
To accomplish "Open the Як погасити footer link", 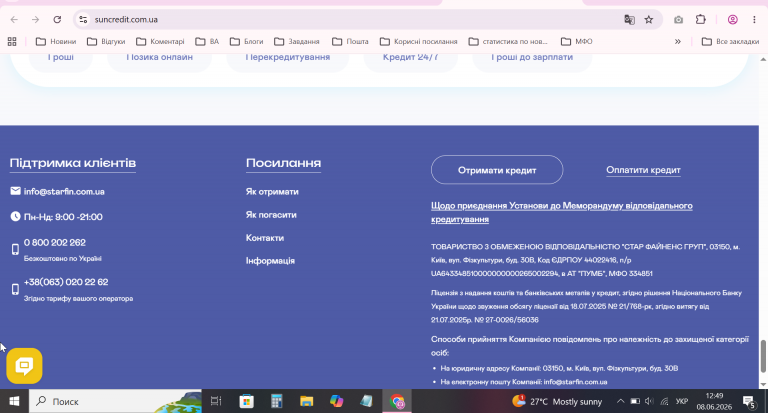I will click(x=271, y=215).
